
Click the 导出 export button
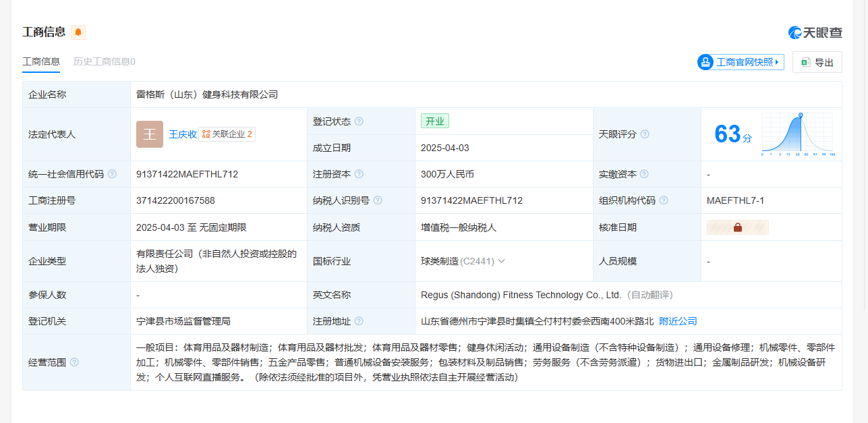click(x=817, y=62)
